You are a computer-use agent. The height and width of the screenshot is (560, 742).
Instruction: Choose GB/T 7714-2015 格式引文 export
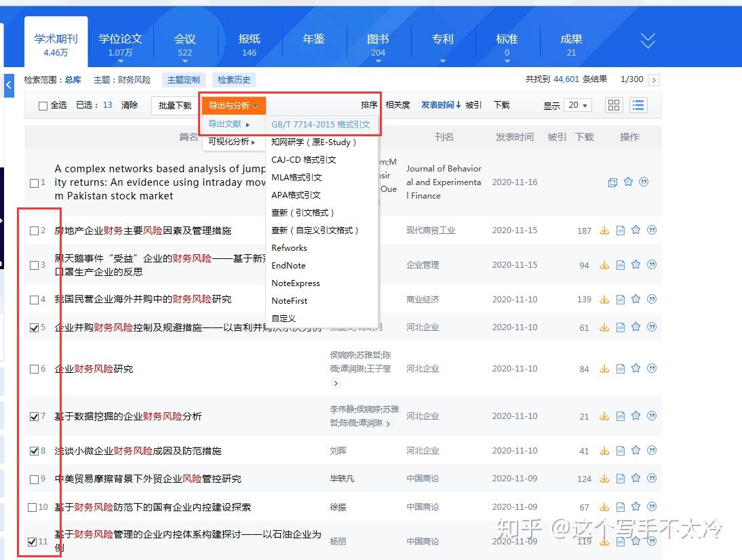[x=321, y=124]
